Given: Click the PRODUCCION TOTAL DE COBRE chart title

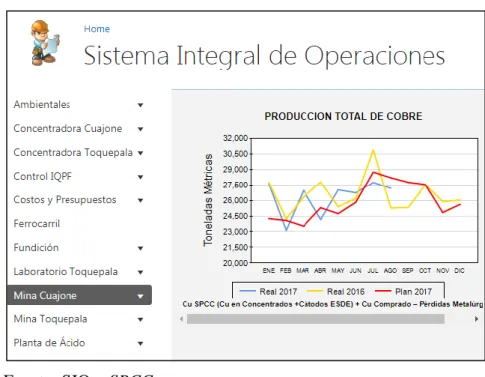Looking at the screenshot, I should pos(343,116).
